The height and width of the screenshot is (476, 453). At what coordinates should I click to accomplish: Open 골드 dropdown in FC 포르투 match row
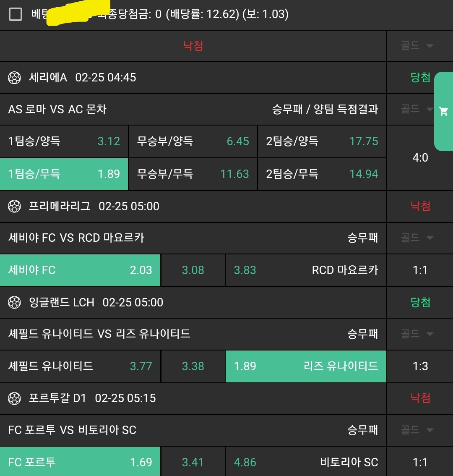coord(417,430)
